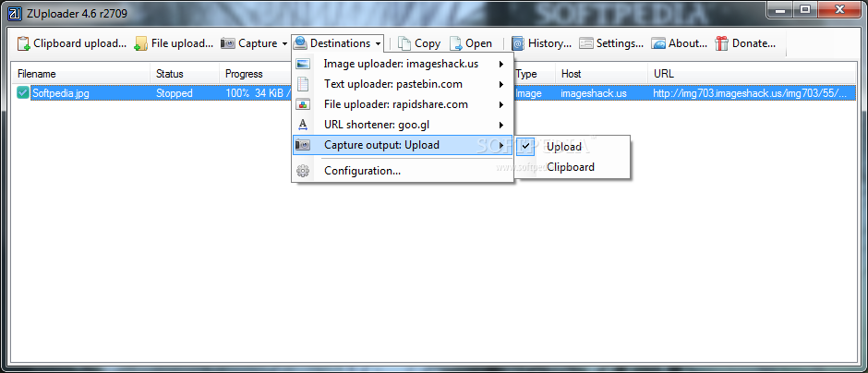
Task: Sort by Status column header
Action: tap(185, 74)
